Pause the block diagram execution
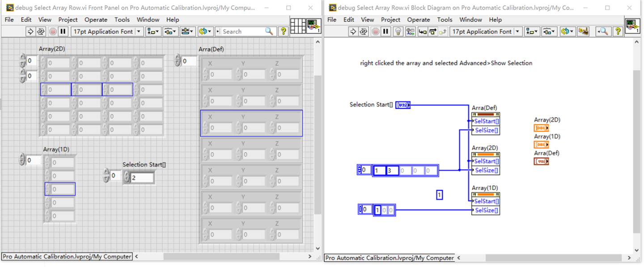The width and height of the screenshot is (644, 267). pyautogui.click(x=386, y=31)
